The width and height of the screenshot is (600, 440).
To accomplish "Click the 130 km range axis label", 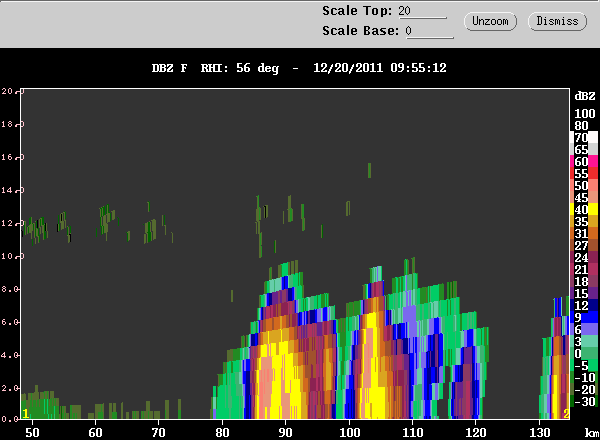I will [x=540, y=433].
